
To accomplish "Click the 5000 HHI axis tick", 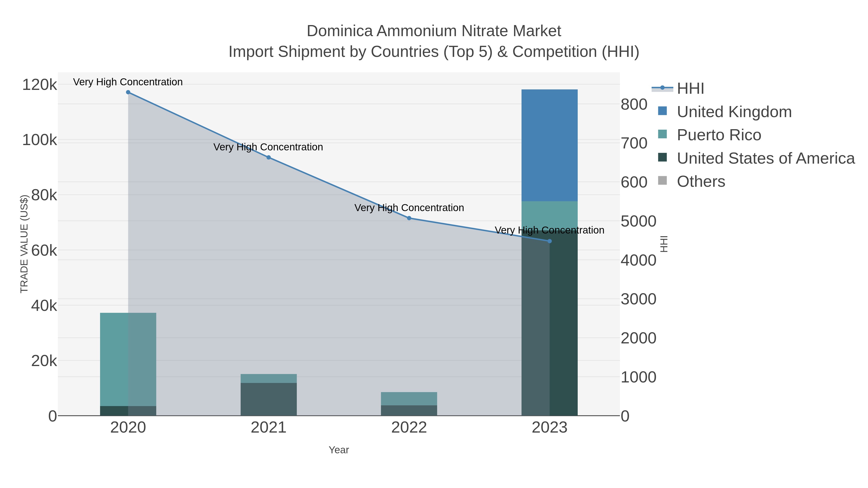I will [x=638, y=221].
